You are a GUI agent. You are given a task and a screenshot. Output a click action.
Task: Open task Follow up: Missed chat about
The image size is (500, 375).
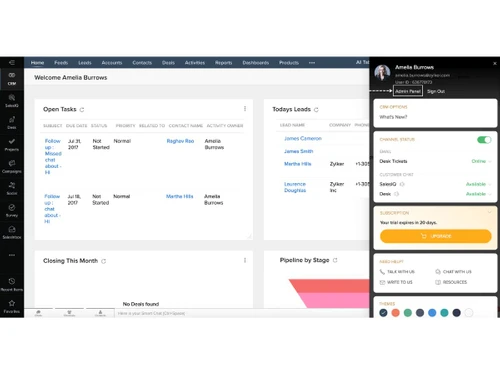point(53,157)
